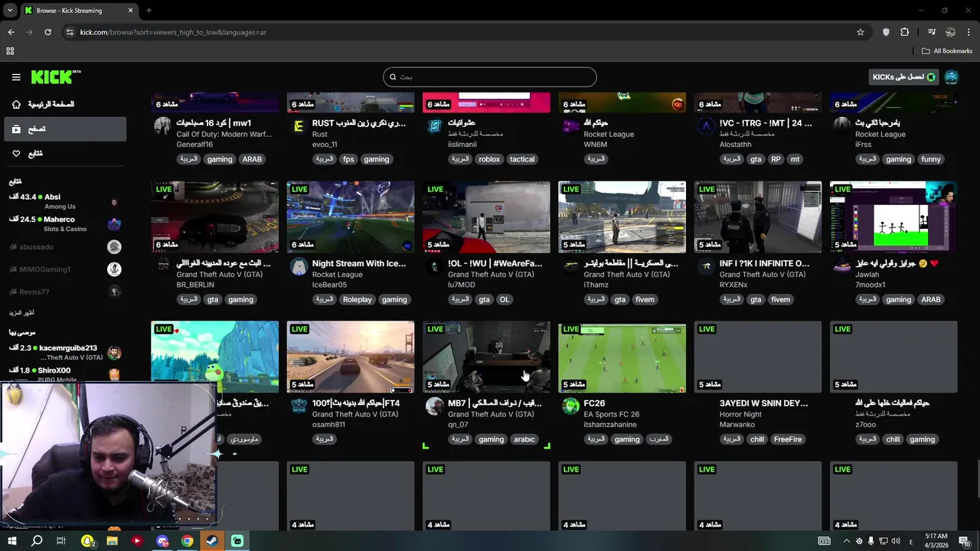
Task: Go back in browser history
Action: [11, 32]
